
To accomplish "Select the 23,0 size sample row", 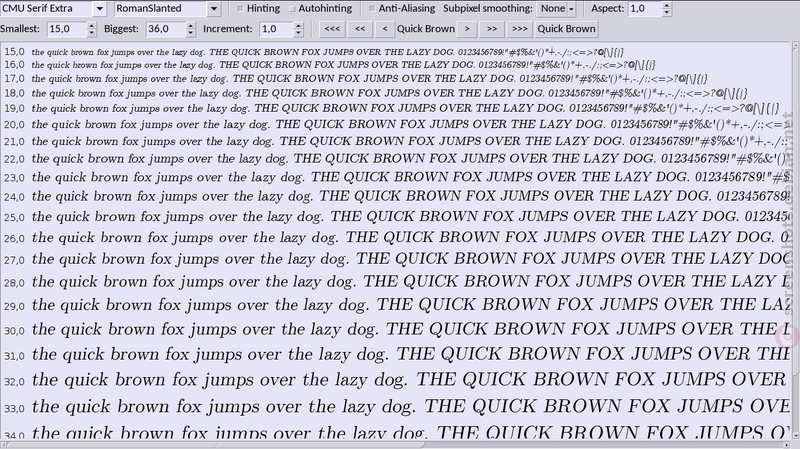I will tap(395, 178).
